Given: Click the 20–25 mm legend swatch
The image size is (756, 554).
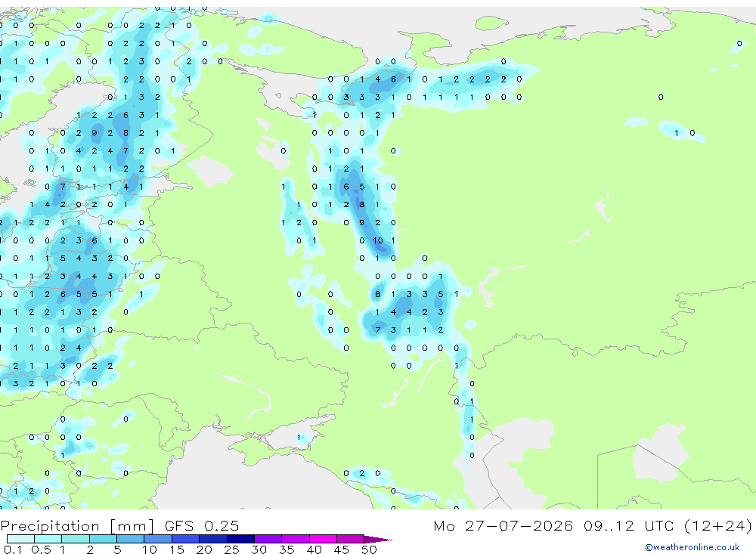Looking at the screenshot, I should (x=213, y=539).
